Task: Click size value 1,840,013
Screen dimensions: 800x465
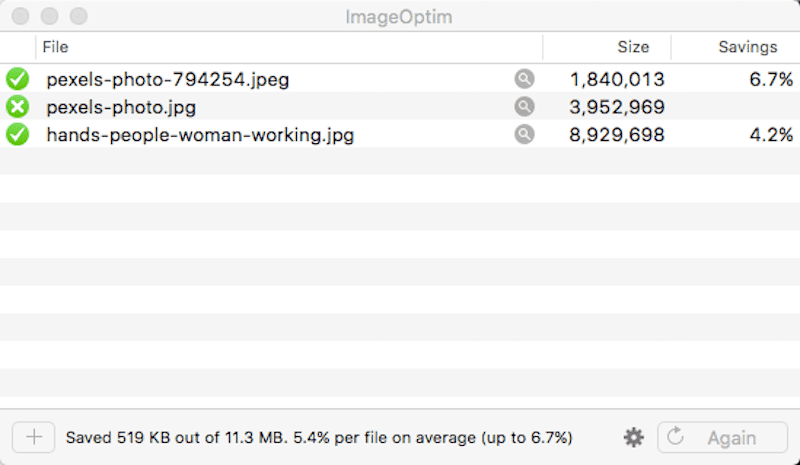Action: (x=617, y=80)
